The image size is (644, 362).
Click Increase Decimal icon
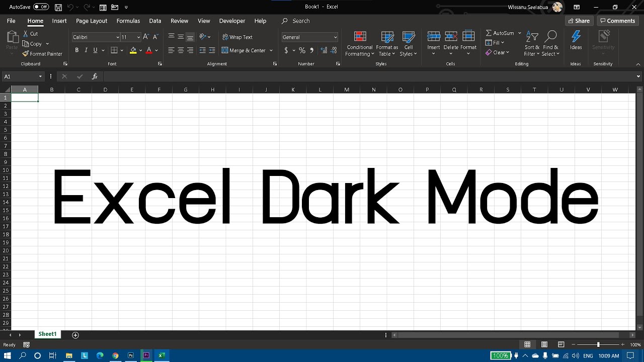click(x=324, y=50)
